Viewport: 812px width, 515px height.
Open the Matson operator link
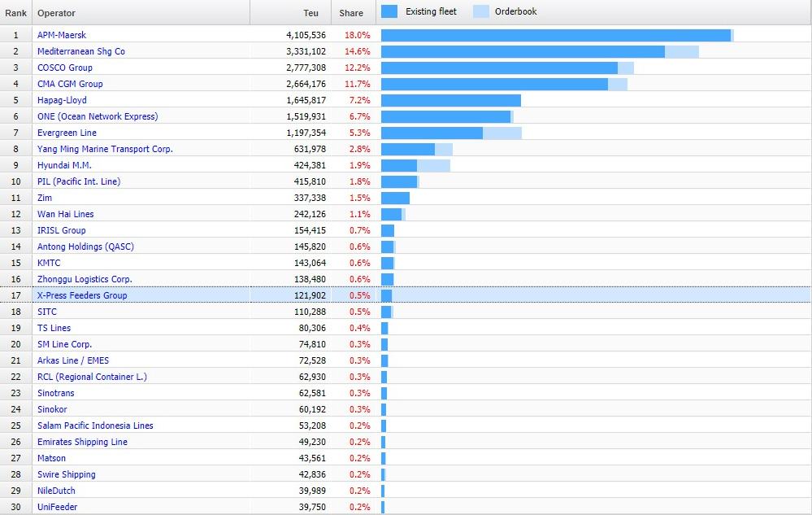click(51, 458)
